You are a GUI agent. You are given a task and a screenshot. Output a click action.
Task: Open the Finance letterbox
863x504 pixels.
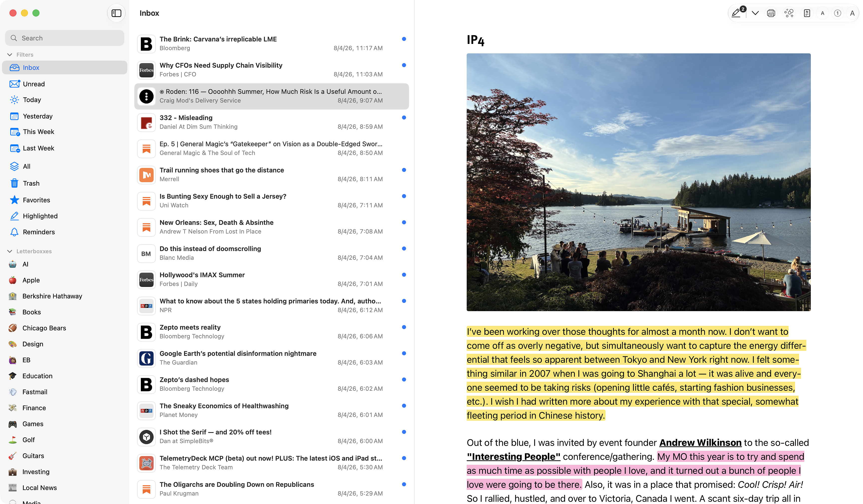[64, 408]
